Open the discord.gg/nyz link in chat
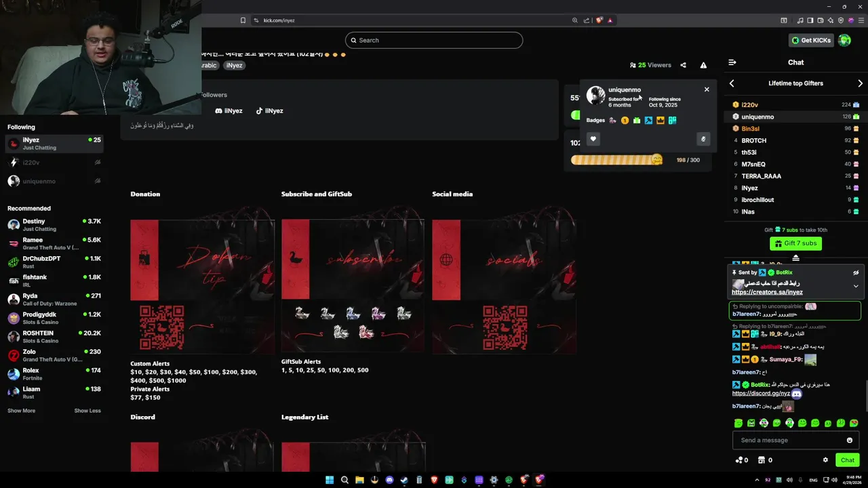The height and width of the screenshot is (488, 868). pos(761,393)
